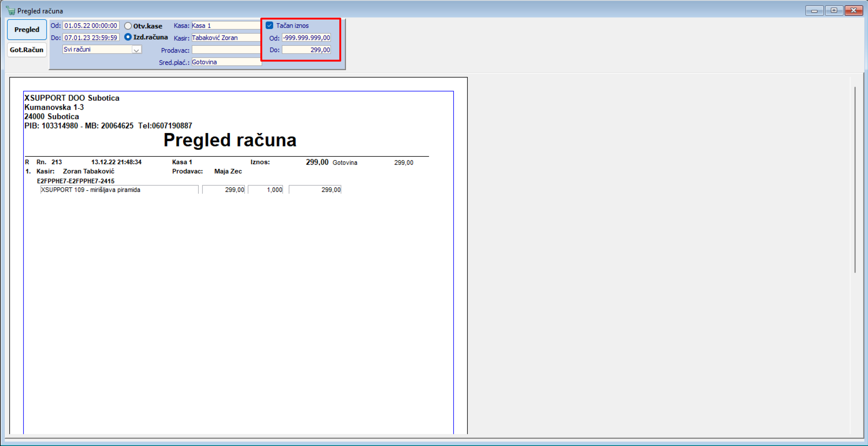The width and height of the screenshot is (868, 446).
Task: Click the report vertical scrollbar
Action: [x=855, y=180]
